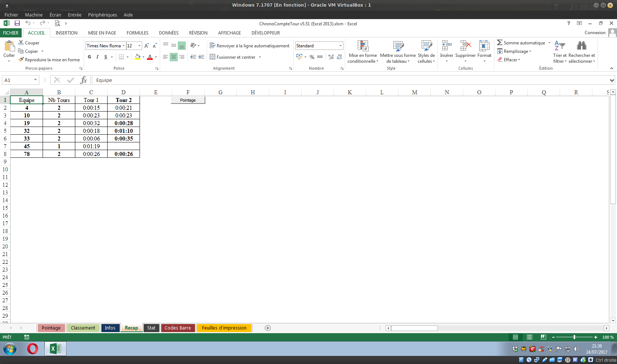Click the zoom slider handle in status bar

pos(574,337)
